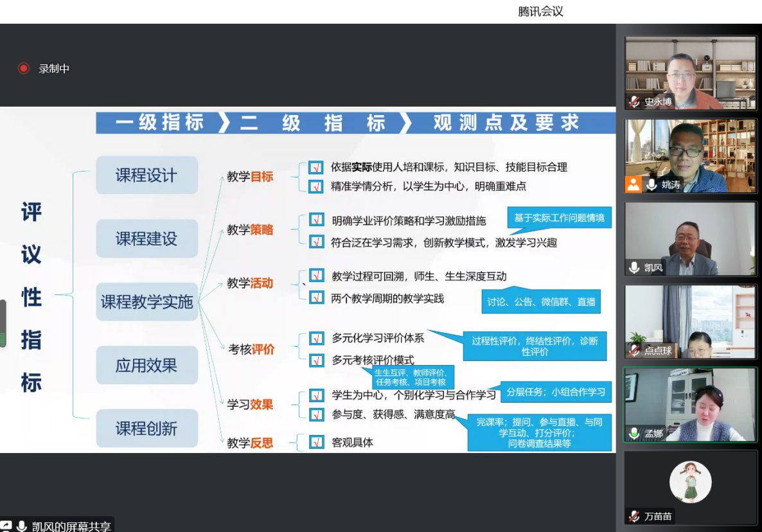Click the 一级指标 header tab
This screenshot has width=762, height=532.
point(159,123)
